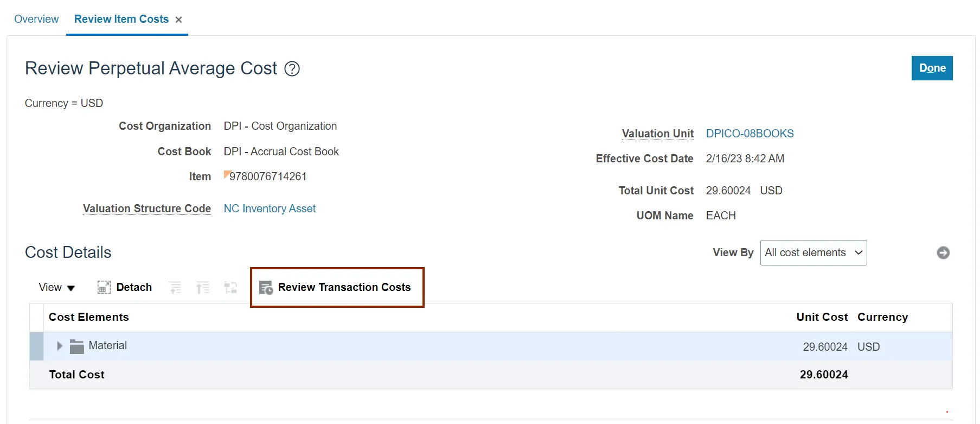Click the Go to Top hierarchy icon

[203, 287]
